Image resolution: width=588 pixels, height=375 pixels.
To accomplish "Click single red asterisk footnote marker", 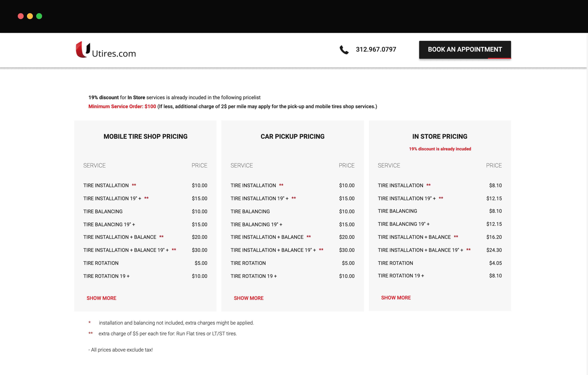I will [x=90, y=322].
